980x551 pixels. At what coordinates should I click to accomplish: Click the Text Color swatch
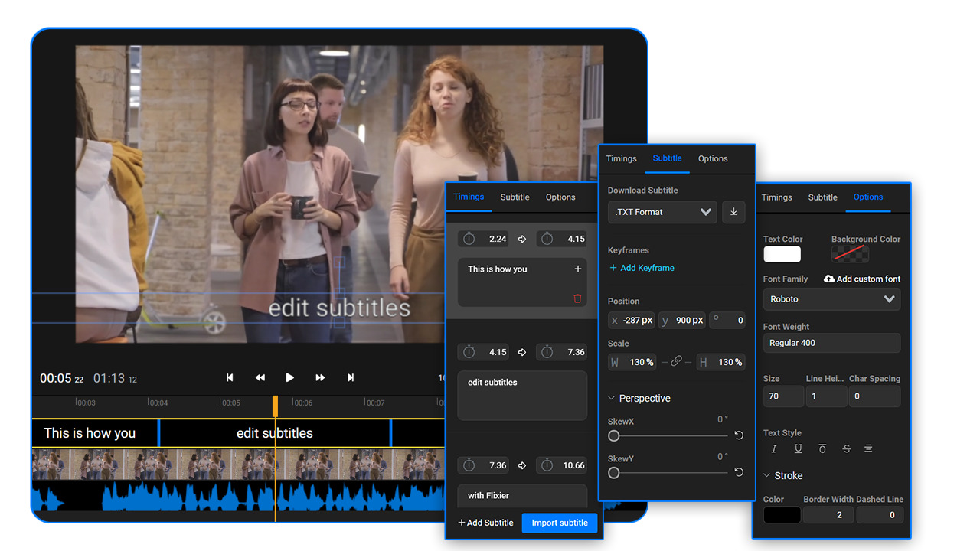[x=782, y=253]
